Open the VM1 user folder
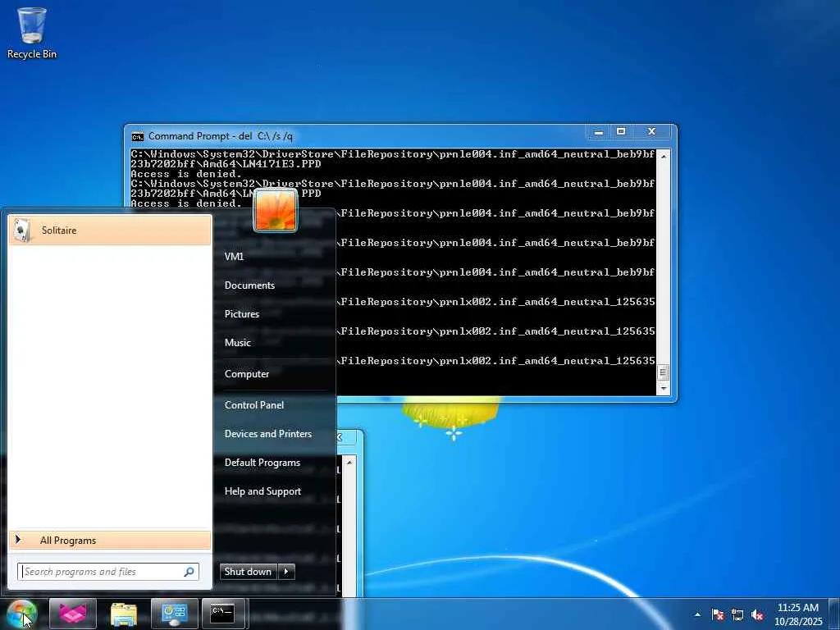840x630 pixels. tap(234, 257)
